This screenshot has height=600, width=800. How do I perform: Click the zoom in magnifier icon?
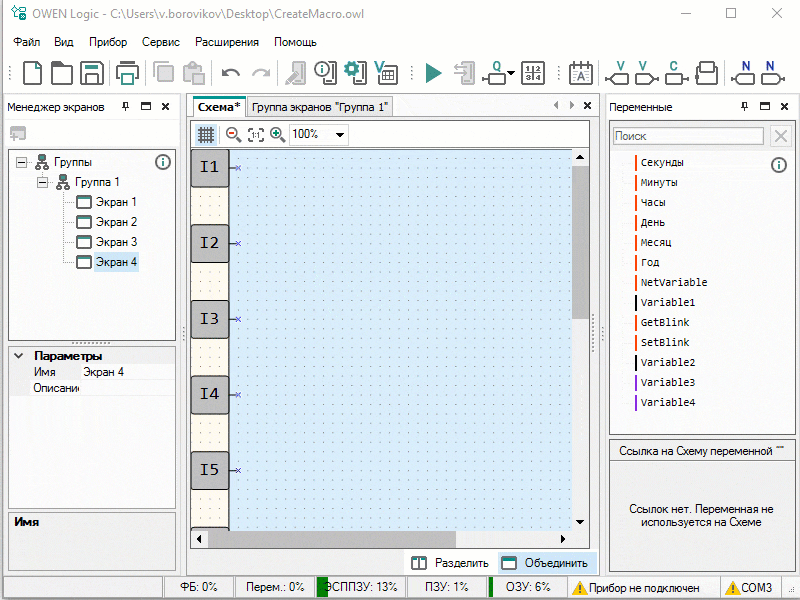277,134
